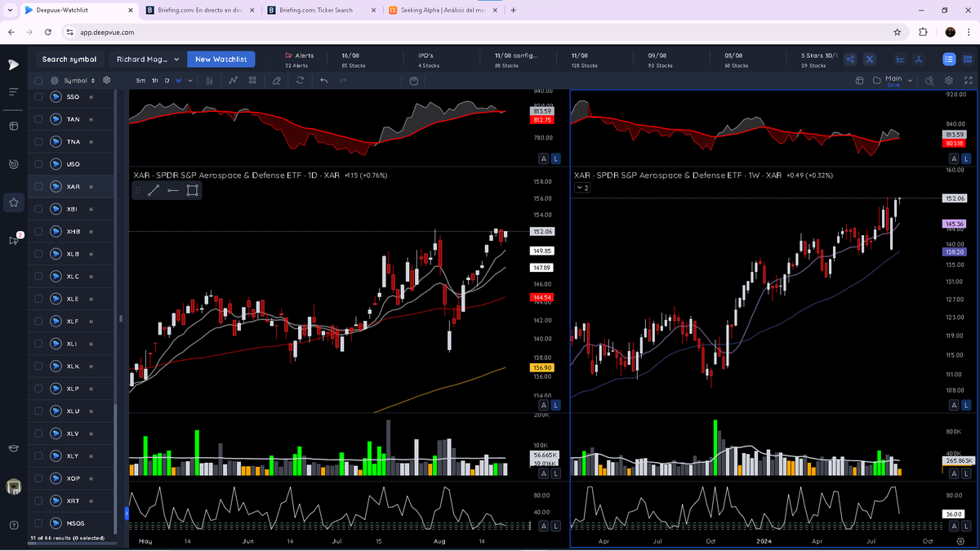Open the Alerts tab showing 32 alerts
This screenshot has height=551, width=980.
[x=298, y=60]
